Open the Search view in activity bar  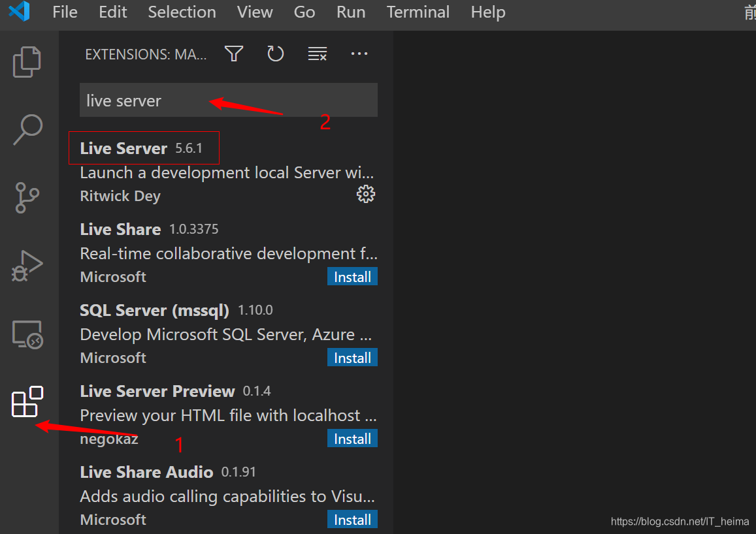27,129
